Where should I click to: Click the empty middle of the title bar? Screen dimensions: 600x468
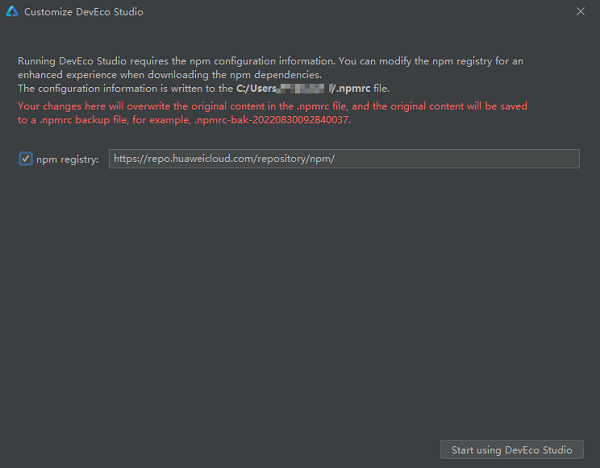[x=350, y=12]
